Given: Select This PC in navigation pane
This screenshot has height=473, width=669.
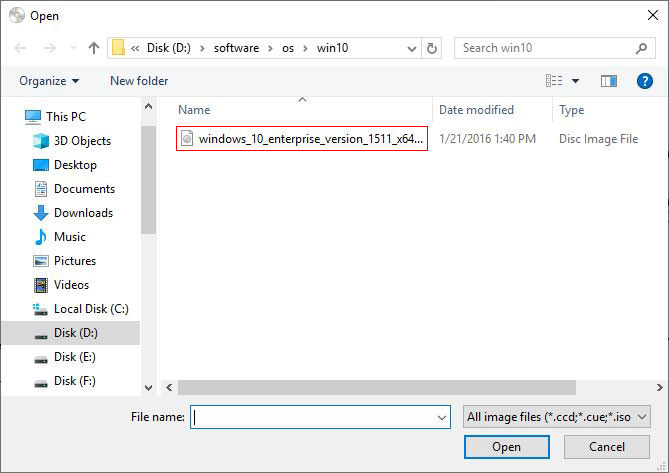Looking at the screenshot, I should 66,117.
